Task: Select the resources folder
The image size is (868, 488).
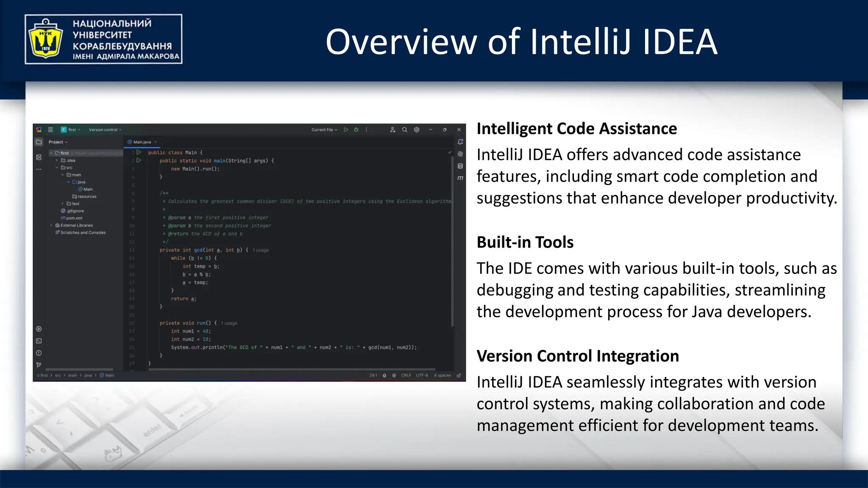Action: [x=84, y=197]
